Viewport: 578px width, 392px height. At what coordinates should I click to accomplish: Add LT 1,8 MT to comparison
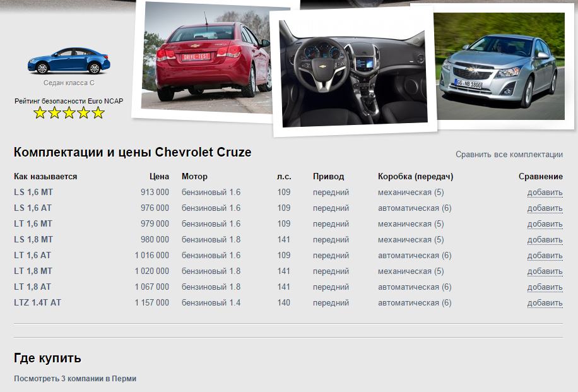[545, 271]
